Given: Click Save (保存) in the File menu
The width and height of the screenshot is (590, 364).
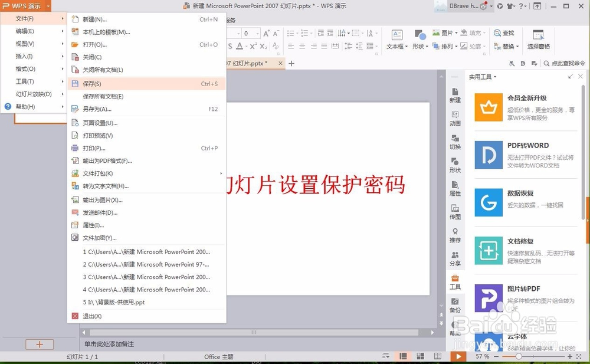Looking at the screenshot, I should coord(147,84).
